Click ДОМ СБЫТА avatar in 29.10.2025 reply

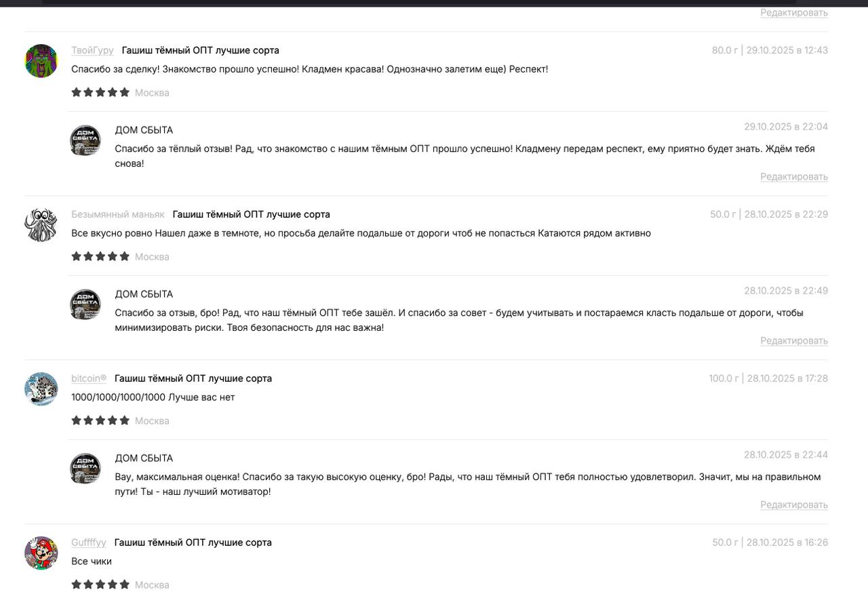(x=85, y=140)
